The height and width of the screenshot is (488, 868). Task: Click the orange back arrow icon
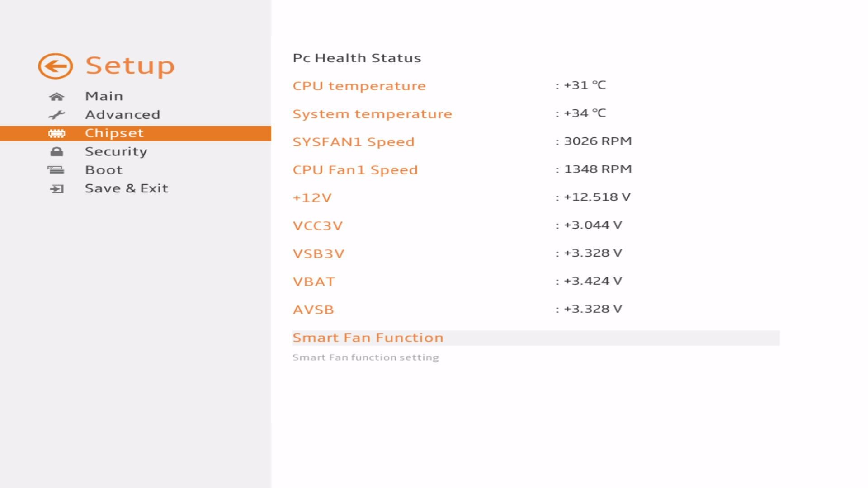(55, 66)
